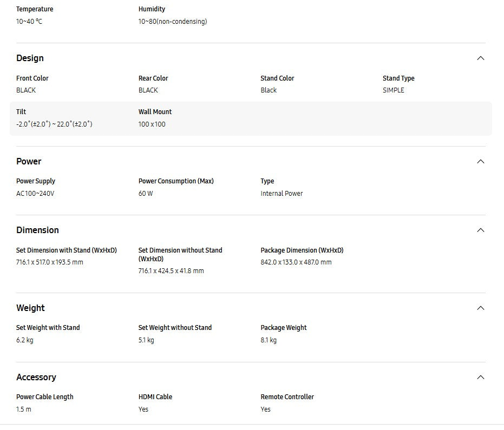
Task: Click the Tilt specification label
Action: point(21,112)
